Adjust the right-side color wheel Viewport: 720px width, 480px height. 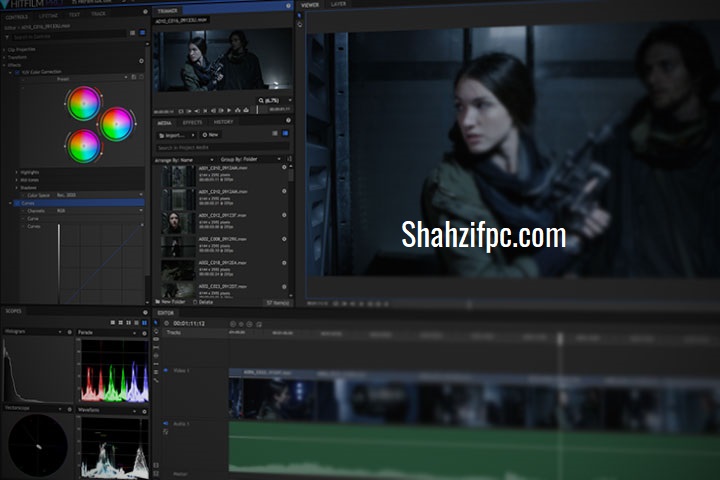point(116,124)
